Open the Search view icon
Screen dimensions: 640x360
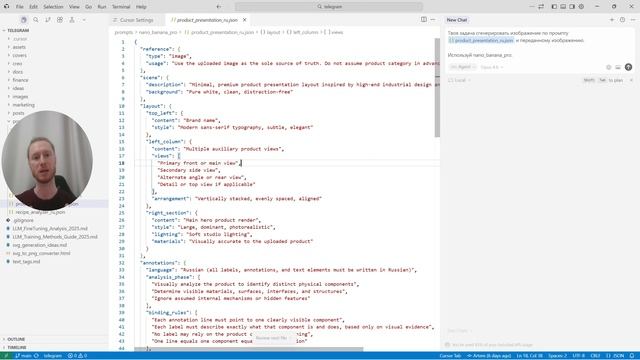pos(36,20)
